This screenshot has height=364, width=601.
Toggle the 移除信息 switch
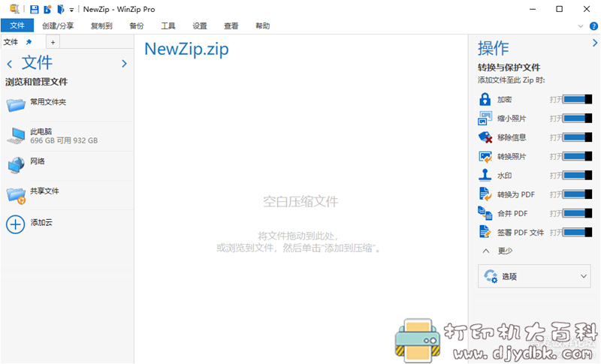(x=577, y=137)
